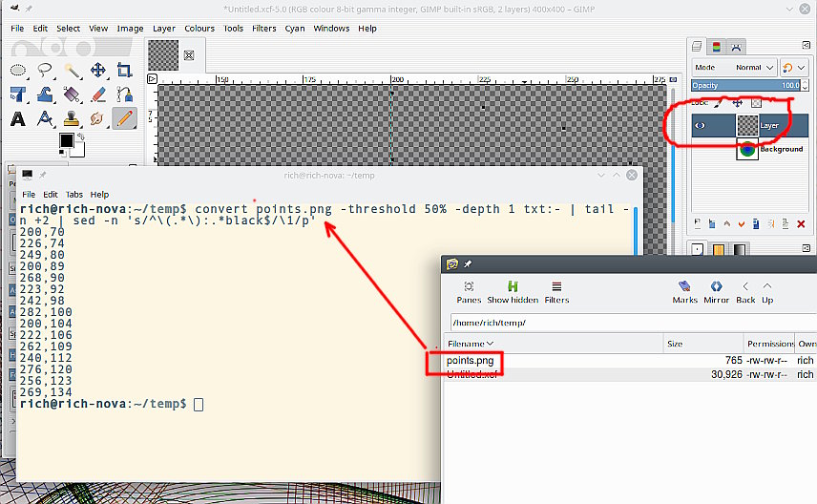Select the Move tool
This screenshot has width=817, height=504.
tap(98, 70)
